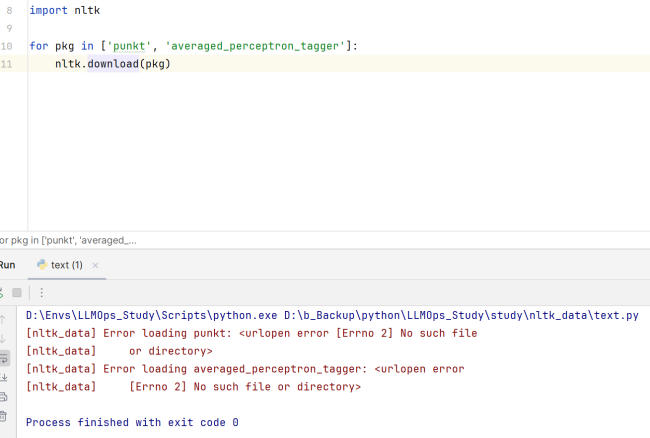The image size is (650, 438).
Task: Click line number 8 in the gutter
Action: pos(9,10)
